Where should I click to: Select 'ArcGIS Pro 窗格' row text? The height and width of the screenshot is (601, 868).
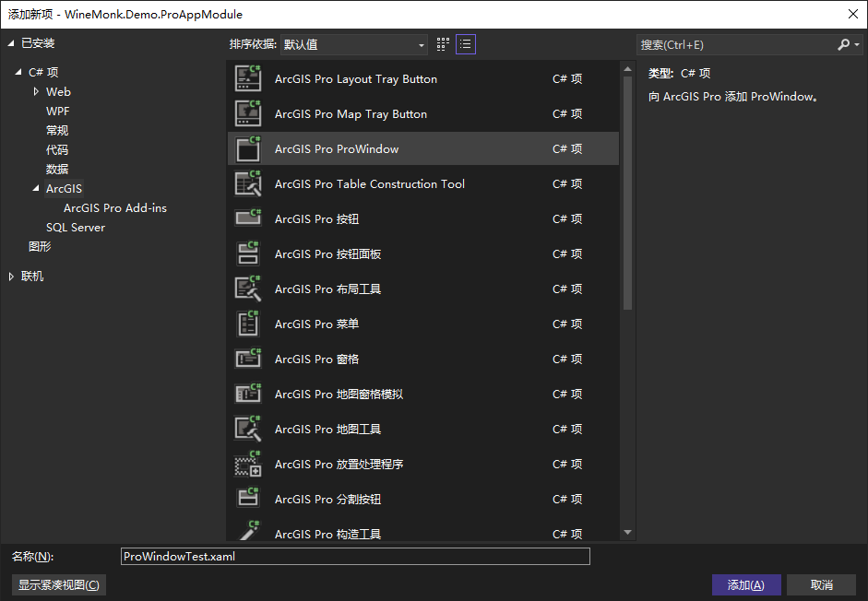pos(316,359)
